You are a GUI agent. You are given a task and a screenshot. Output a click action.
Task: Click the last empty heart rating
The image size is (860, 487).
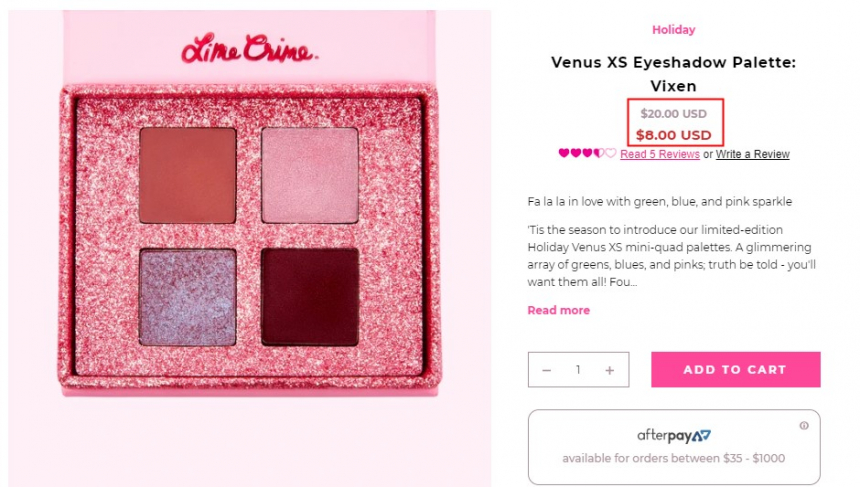tap(610, 153)
